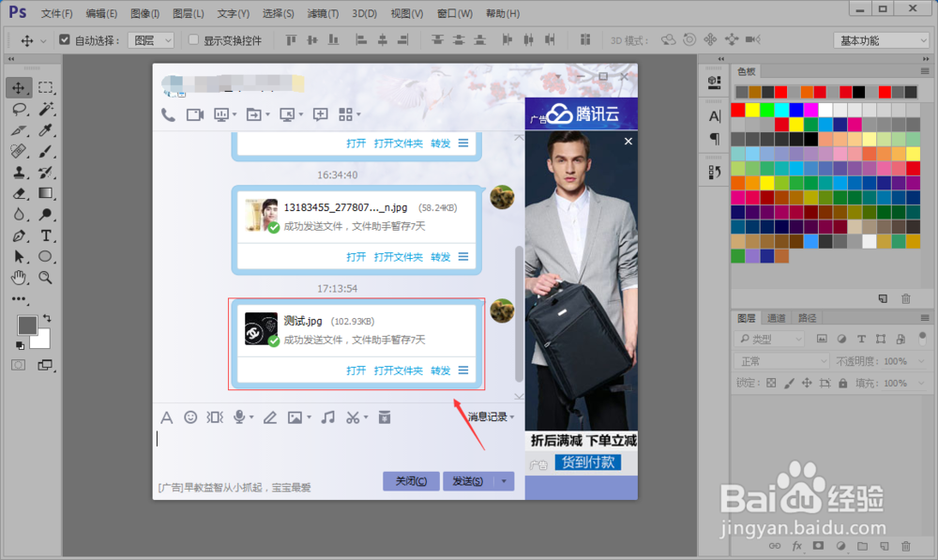Viewport: 938px width, 560px height.
Task: Select the Zoom tool
Action: tap(45, 278)
